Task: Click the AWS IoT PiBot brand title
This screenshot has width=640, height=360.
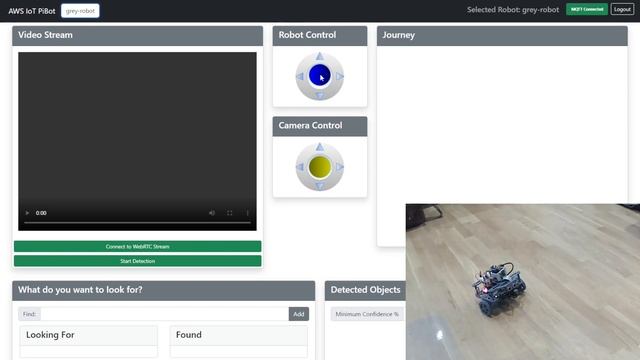Action: 32,11
